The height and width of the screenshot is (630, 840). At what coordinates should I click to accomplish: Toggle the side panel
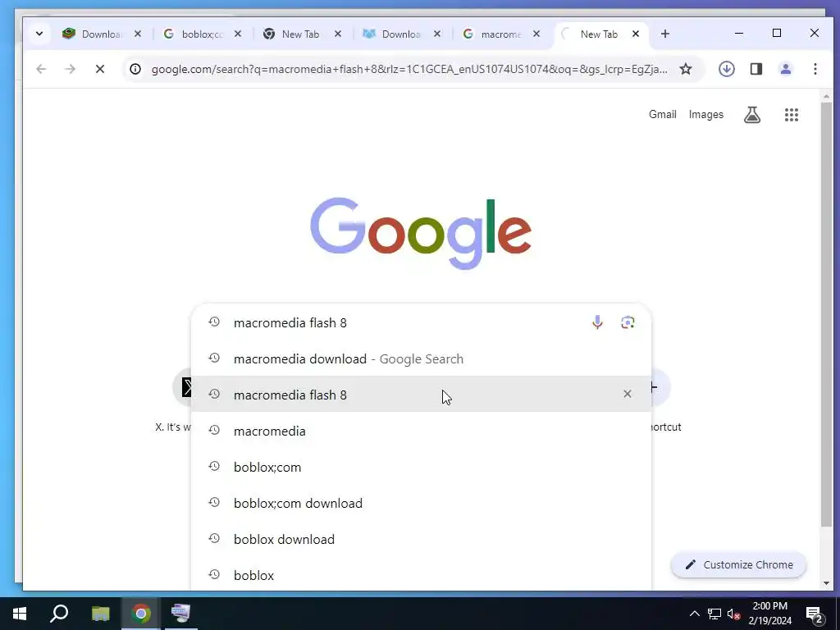(756, 69)
